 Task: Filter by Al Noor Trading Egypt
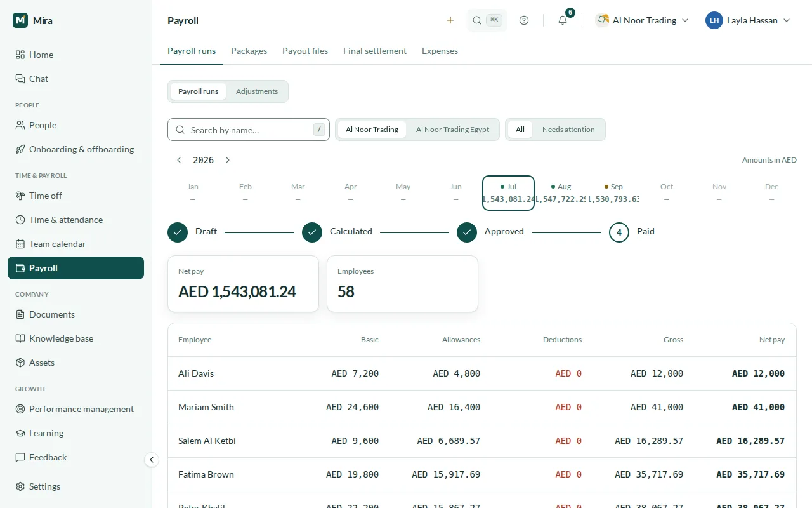(x=452, y=130)
